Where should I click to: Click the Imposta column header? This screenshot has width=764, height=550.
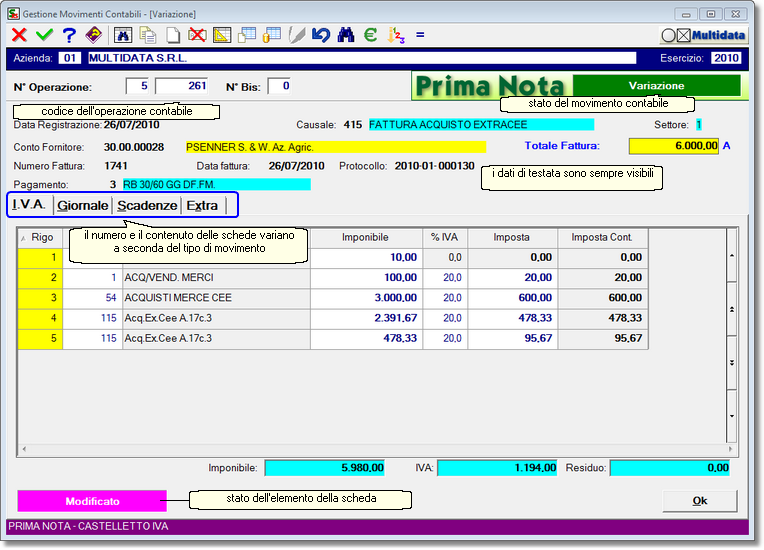(512, 237)
